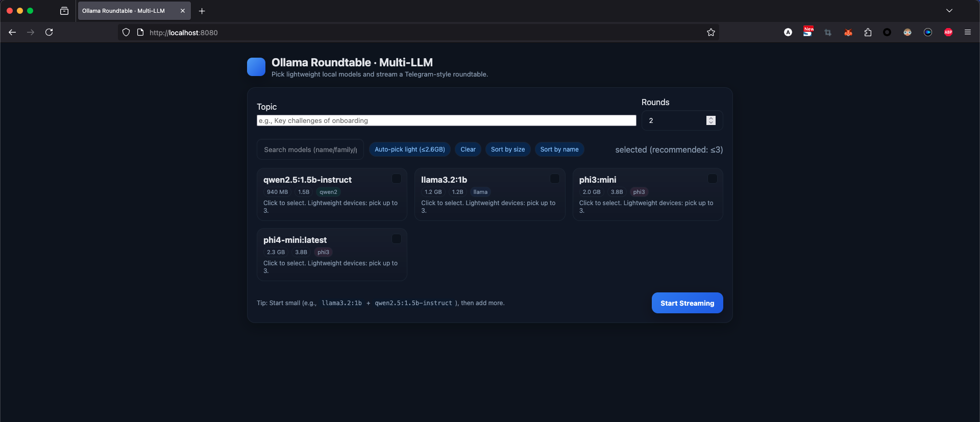980x422 pixels.
Task: Open the MetaMask fox extension
Action: (x=848, y=32)
